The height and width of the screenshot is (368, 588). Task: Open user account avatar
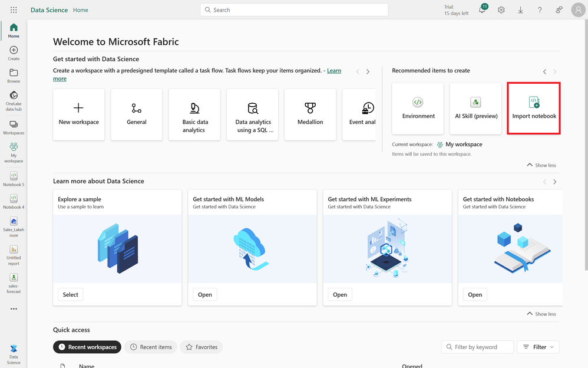click(x=578, y=10)
